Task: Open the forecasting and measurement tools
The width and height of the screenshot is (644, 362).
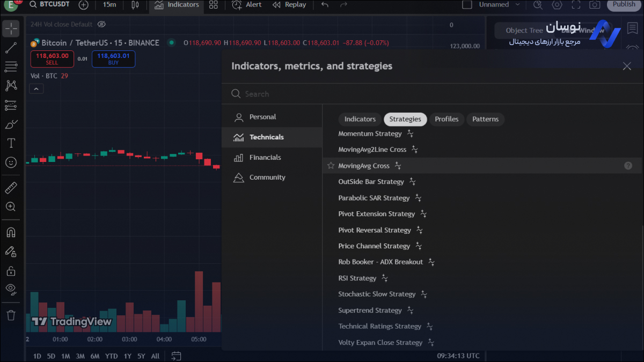Action: (x=11, y=105)
